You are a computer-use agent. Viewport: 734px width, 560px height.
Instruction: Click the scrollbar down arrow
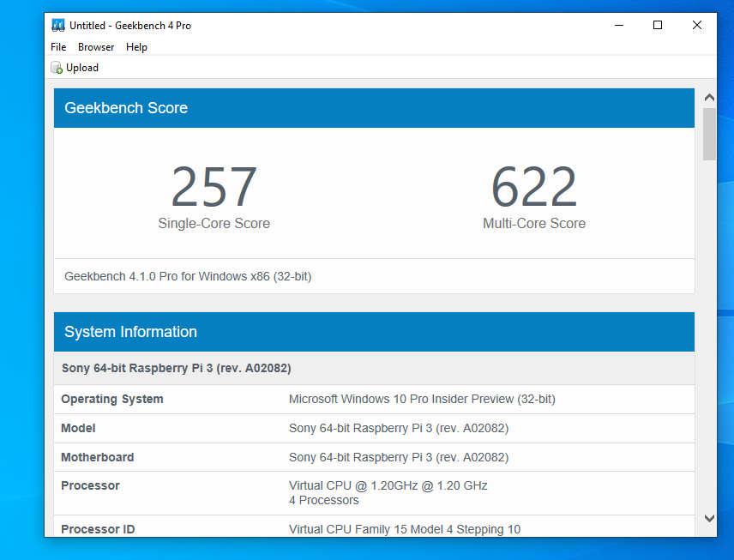click(x=709, y=518)
